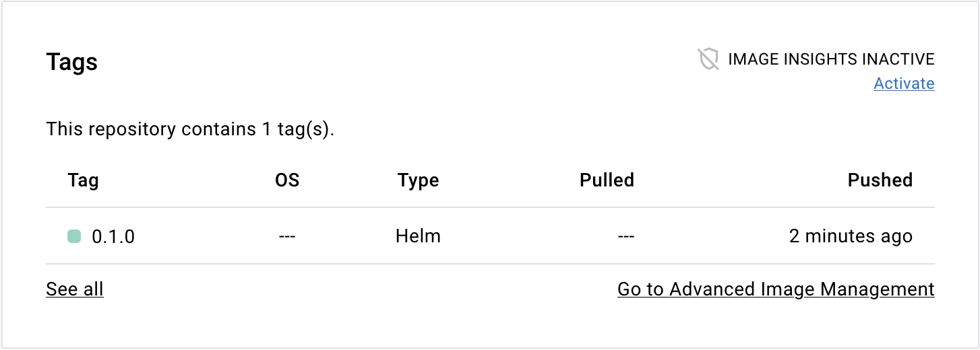Screen dimensions: 980x350
Task: Click the Pulled column header
Action: point(607,180)
